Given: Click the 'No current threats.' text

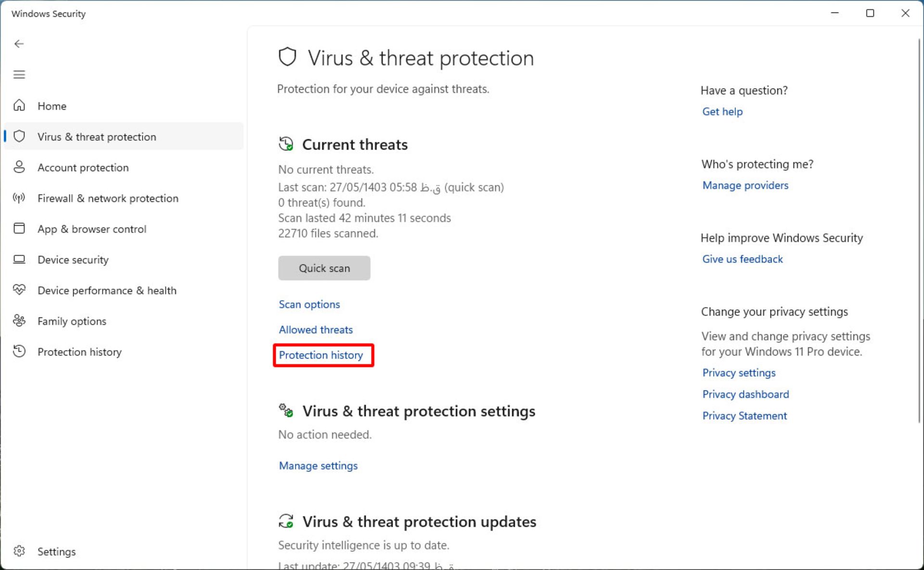Looking at the screenshot, I should (326, 170).
